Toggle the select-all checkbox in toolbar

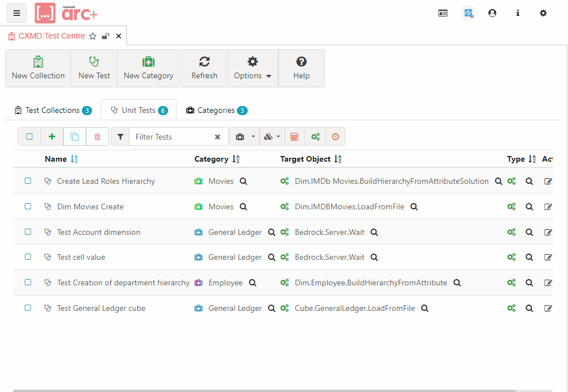coord(30,137)
